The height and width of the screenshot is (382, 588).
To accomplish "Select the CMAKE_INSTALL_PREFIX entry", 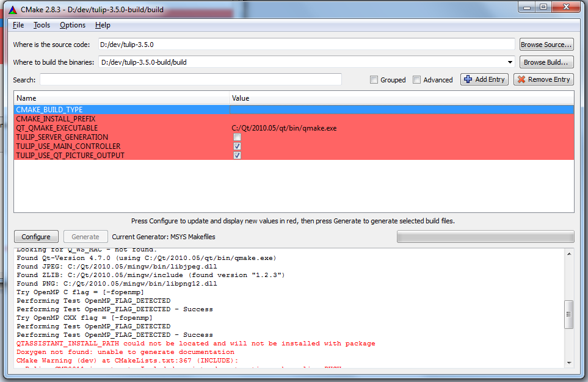I will point(56,119).
